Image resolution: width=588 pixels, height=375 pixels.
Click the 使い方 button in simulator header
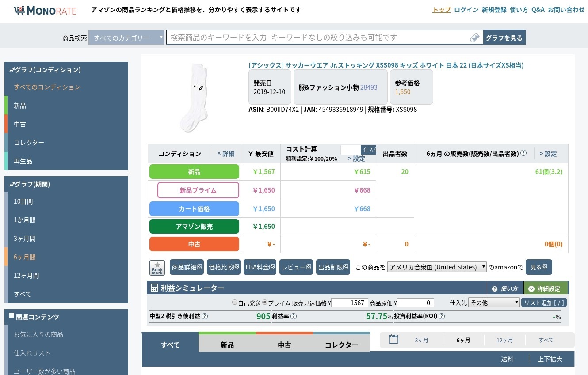pyautogui.click(x=505, y=288)
